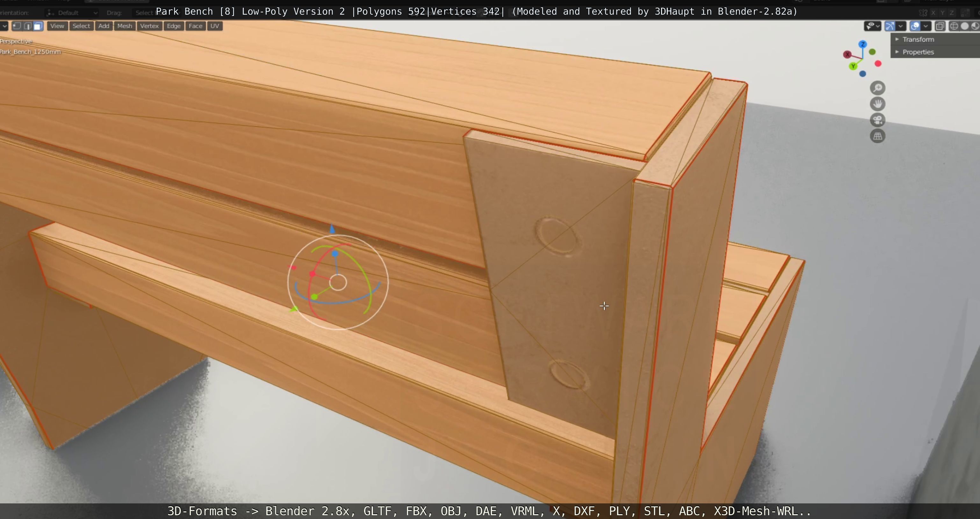This screenshot has height=519, width=980.
Task: Click 'Park_Bench_1250mm' object name text
Action: pyautogui.click(x=30, y=52)
